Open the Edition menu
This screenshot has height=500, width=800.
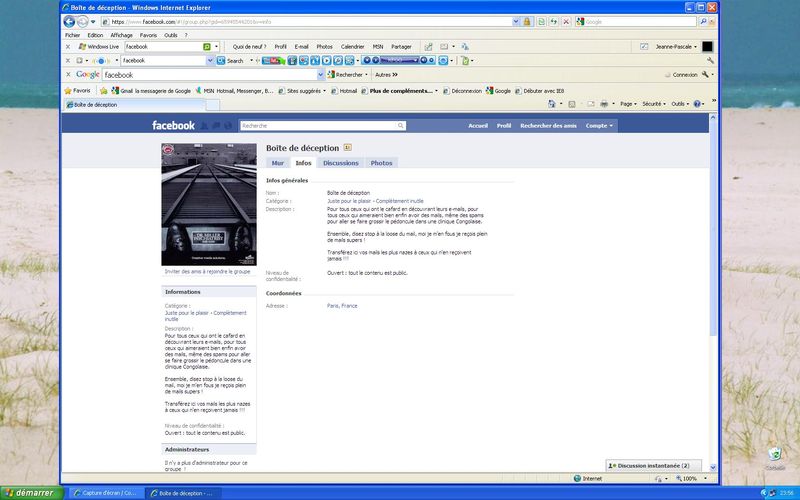(95, 35)
